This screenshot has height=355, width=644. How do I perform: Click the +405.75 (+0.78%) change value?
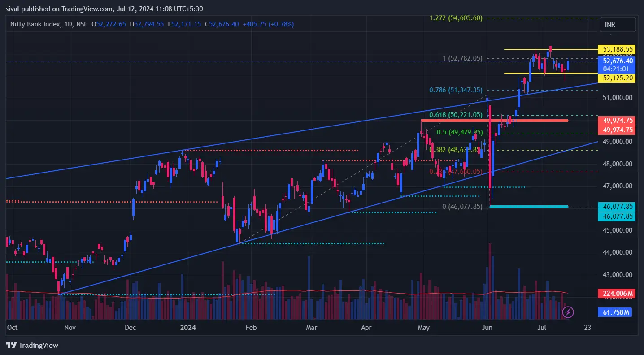point(268,24)
